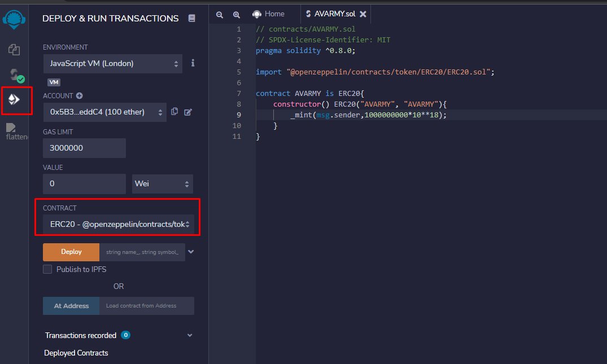Click the constructor name and symbol input

coord(142,252)
